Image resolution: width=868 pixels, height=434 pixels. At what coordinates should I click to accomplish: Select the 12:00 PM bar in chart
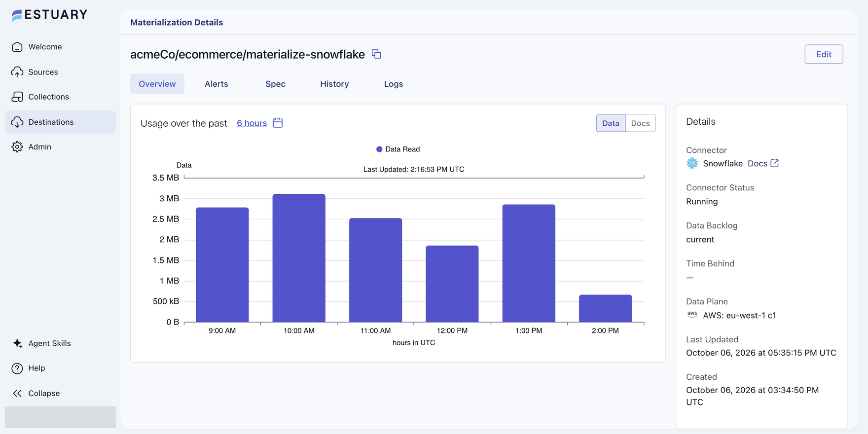pos(452,284)
